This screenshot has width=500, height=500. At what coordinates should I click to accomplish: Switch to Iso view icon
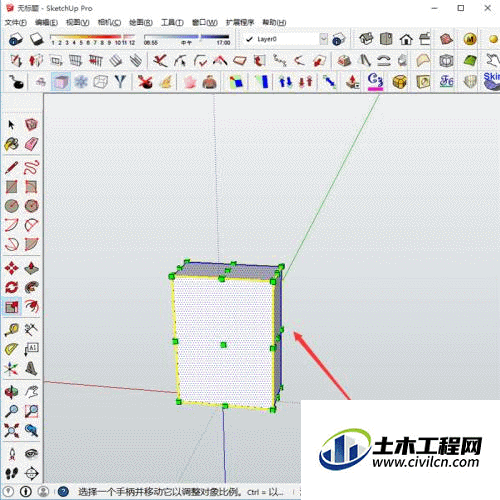[366, 39]
